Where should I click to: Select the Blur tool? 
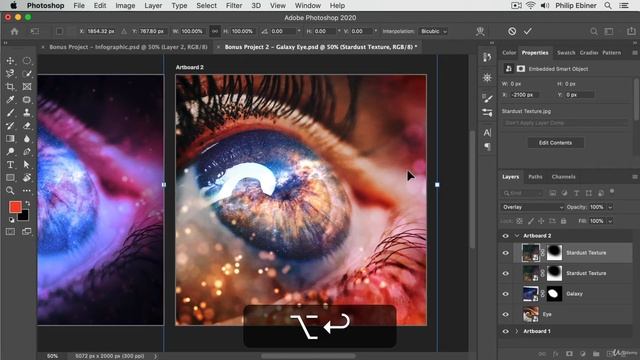point(27,139)
